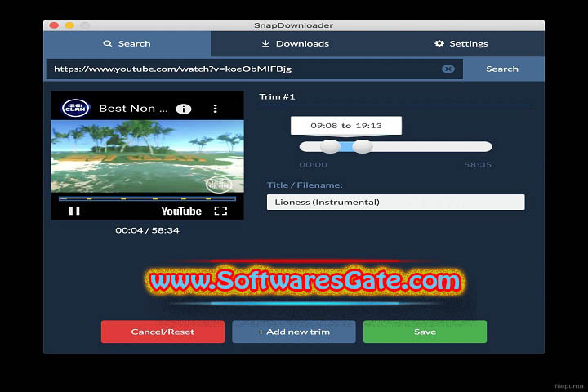Click the Title / Filename text box
Image resolution: width=588 pixels, height=392 pixels.
click(395, 203)
